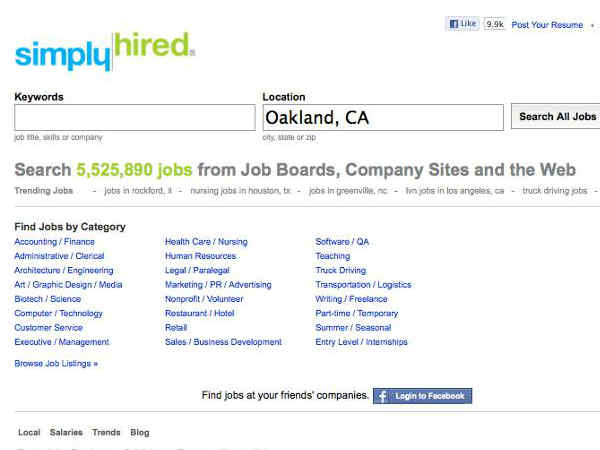
Task: Click Login to Facebook button
Action: coord(422,396)
